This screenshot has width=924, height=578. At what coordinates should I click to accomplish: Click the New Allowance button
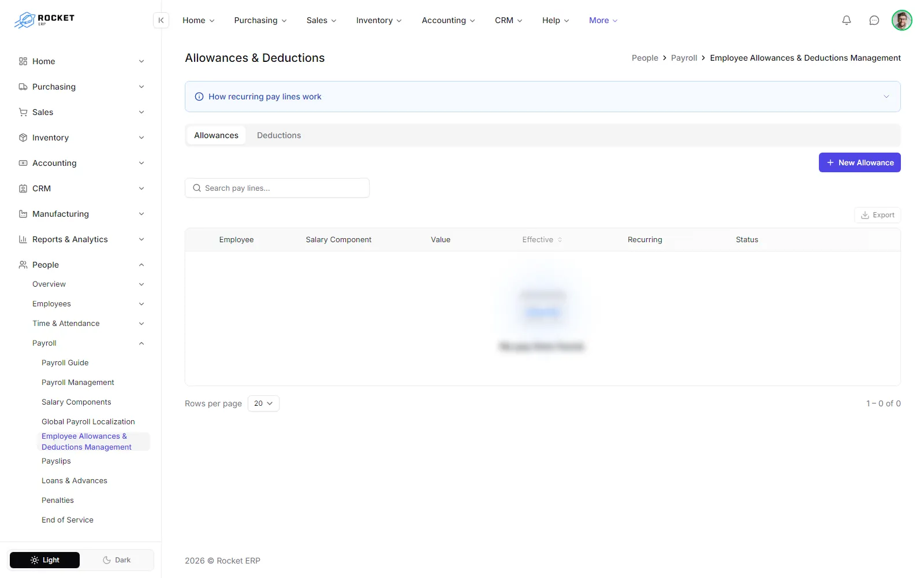pos(860,162)
